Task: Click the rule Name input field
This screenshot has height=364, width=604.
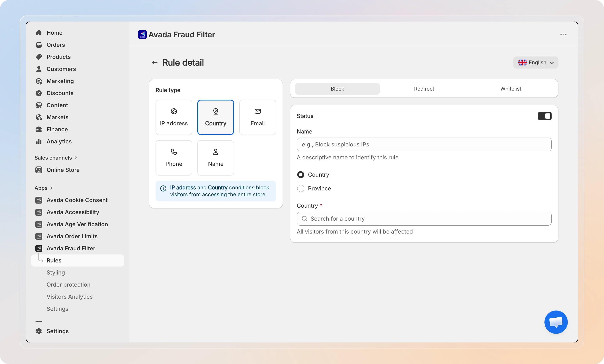Action: click(424, 145)
